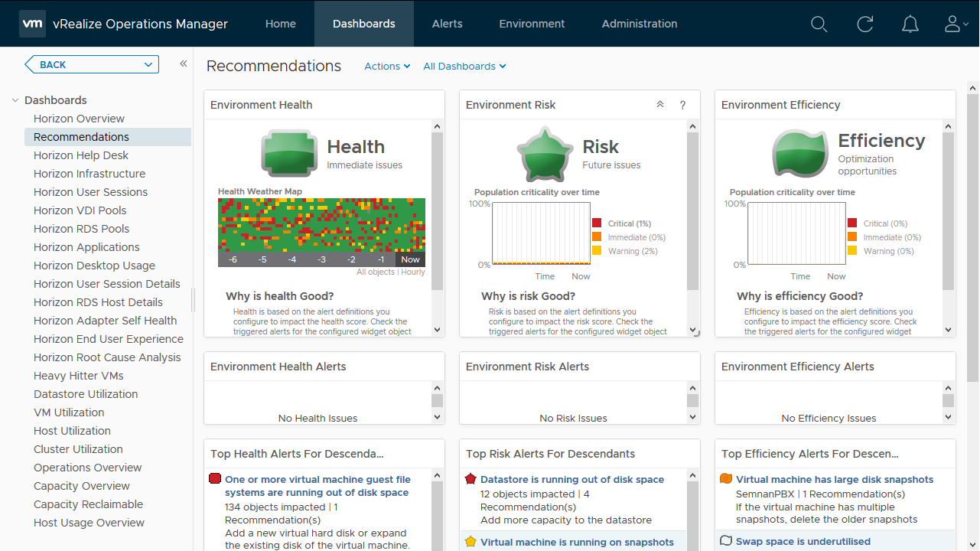This screenshot has width=980, height=551.
Task: Select Horizon Help Desk dashboard
Action: point(81,155)
